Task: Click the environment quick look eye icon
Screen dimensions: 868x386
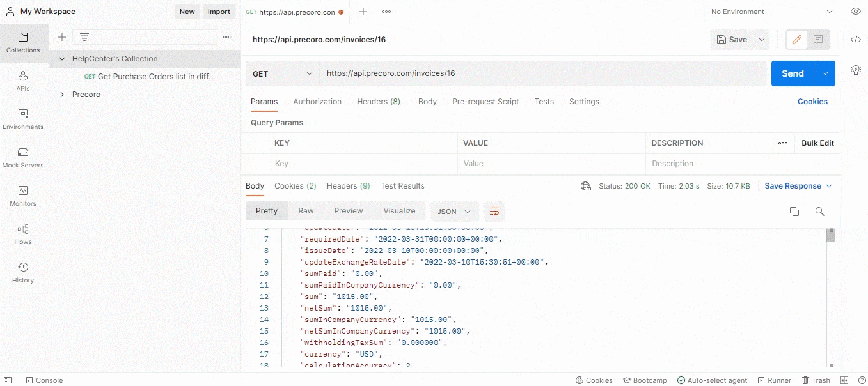Action: tap(855, 12)
